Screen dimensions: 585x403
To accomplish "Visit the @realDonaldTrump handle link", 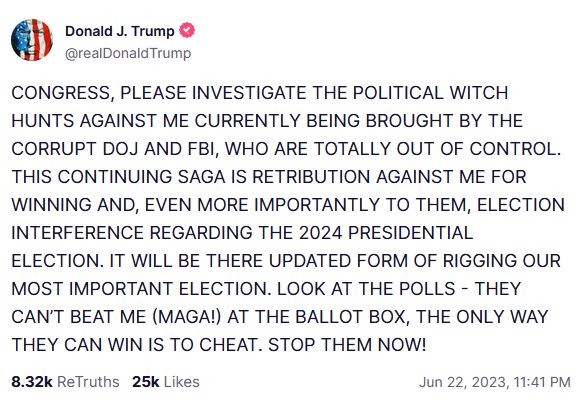I will (128, 53).
